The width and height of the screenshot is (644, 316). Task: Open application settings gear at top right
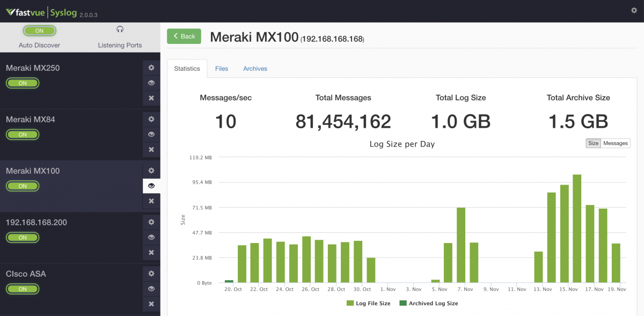[633, 10]
